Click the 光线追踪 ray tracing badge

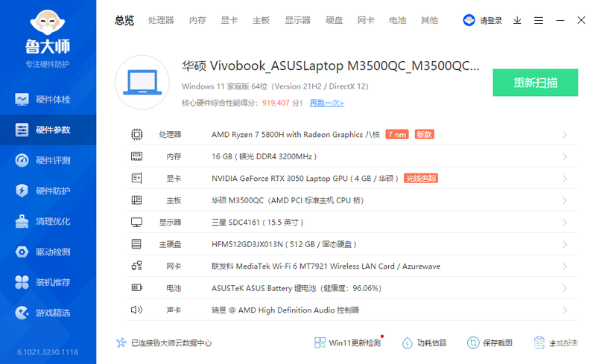point(421,178)
